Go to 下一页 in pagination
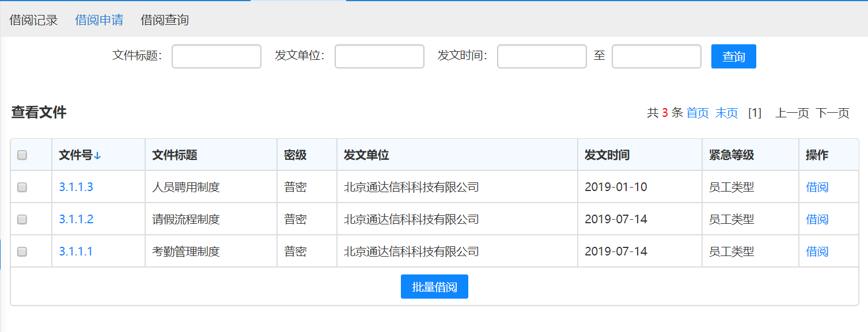Image resolution: width=868 pixels, height=332 pixels. tap(832, 113)
